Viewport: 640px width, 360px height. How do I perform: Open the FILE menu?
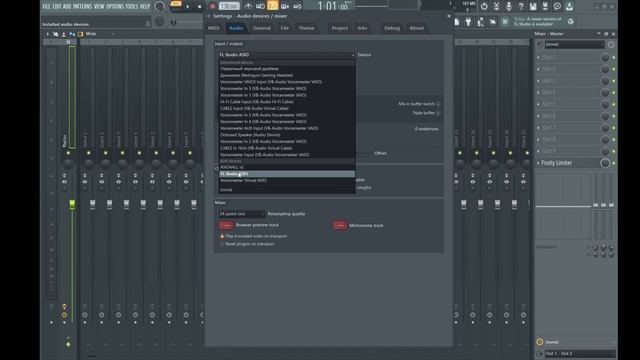coord(47,6)
